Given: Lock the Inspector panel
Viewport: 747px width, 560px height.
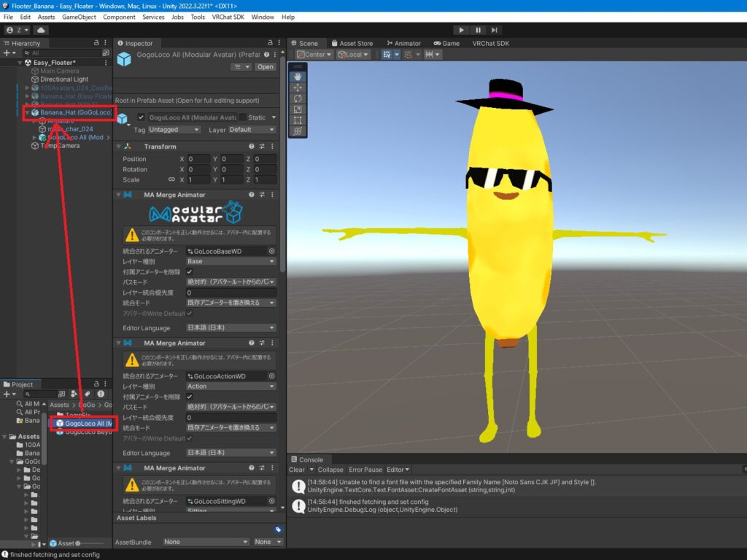Looking at the screenshot, I should click(x=269, y=43).
